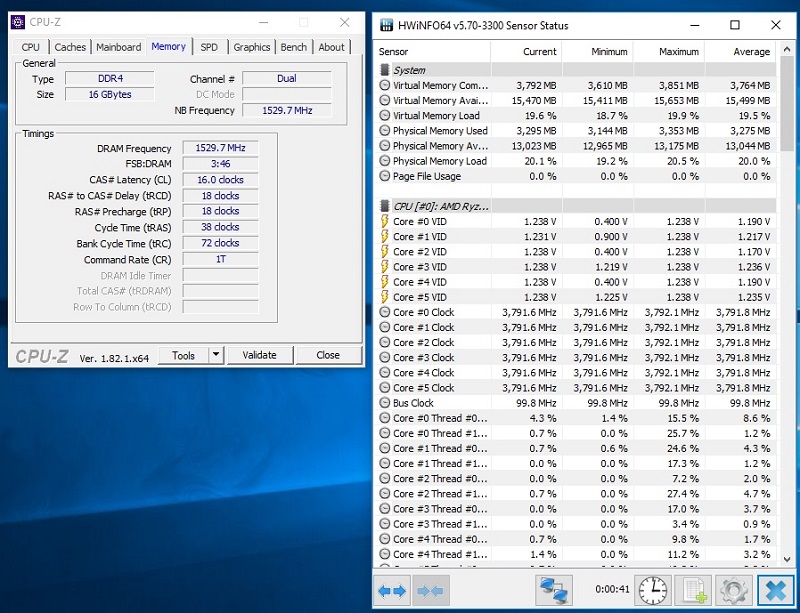Click the FSB:DRAM value 3:46
The image size is (800, 613).
(x=220, y=164)
